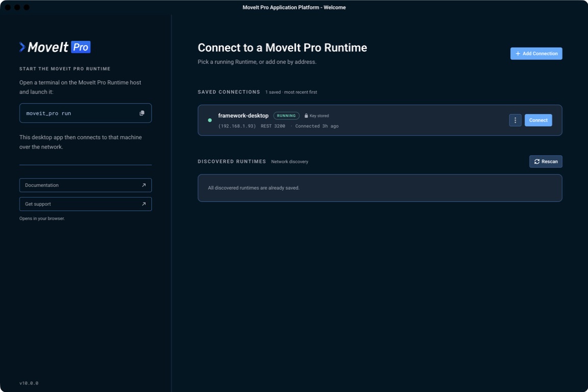
Task: Click the Add Connection button
Action: tap(536, 54)
